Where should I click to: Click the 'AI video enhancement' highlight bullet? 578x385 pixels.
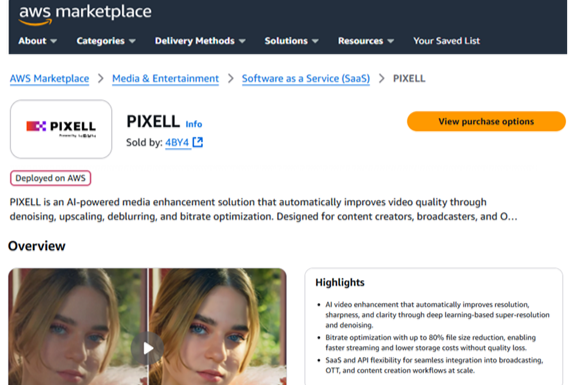point(437,315)
